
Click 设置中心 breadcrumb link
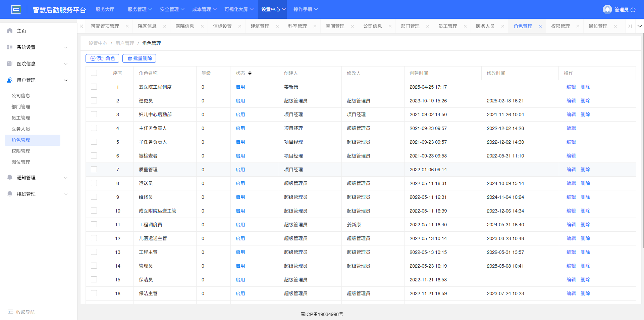coord(98,43)
